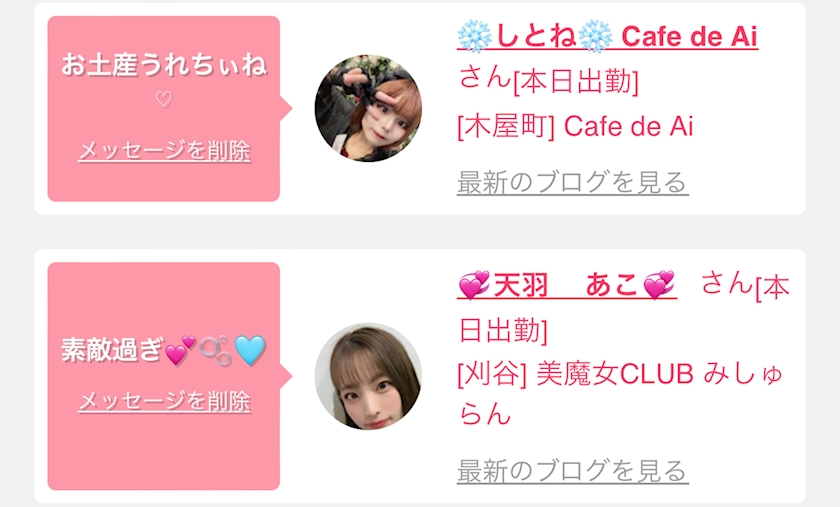Click the snowflake emoji before しとね
Screen dimensions: 840x507
[x=475, y=36]
